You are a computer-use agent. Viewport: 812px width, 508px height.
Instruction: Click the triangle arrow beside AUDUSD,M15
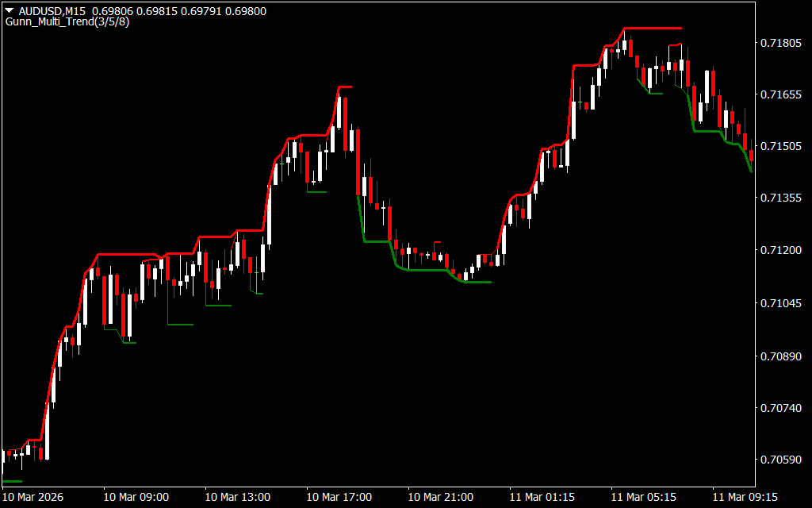pyautogui.click(x=10, y=11)
